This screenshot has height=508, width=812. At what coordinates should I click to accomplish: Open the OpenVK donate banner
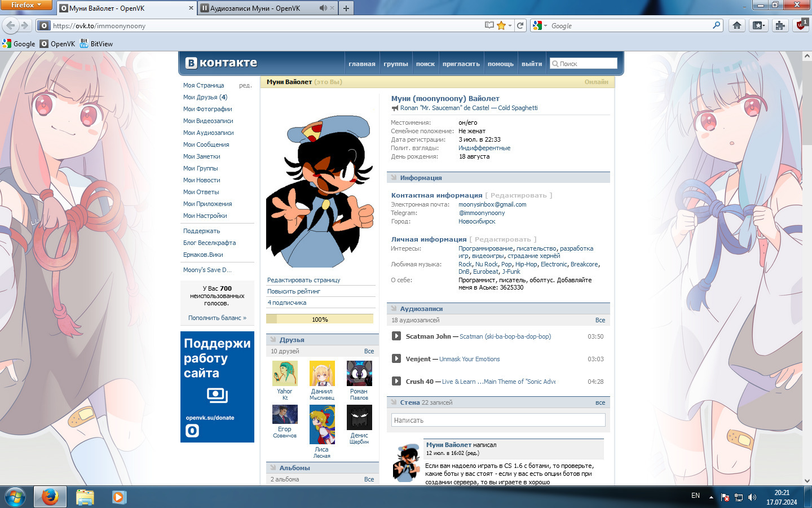pyautogui.click(x=217, y=387)
